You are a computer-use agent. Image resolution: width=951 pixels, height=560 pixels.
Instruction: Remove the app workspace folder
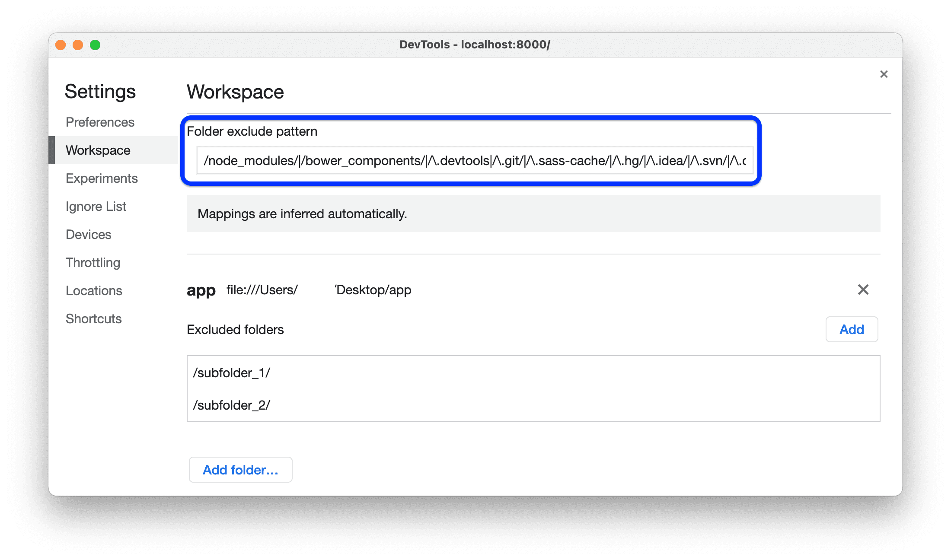click(x=862, y=290)
